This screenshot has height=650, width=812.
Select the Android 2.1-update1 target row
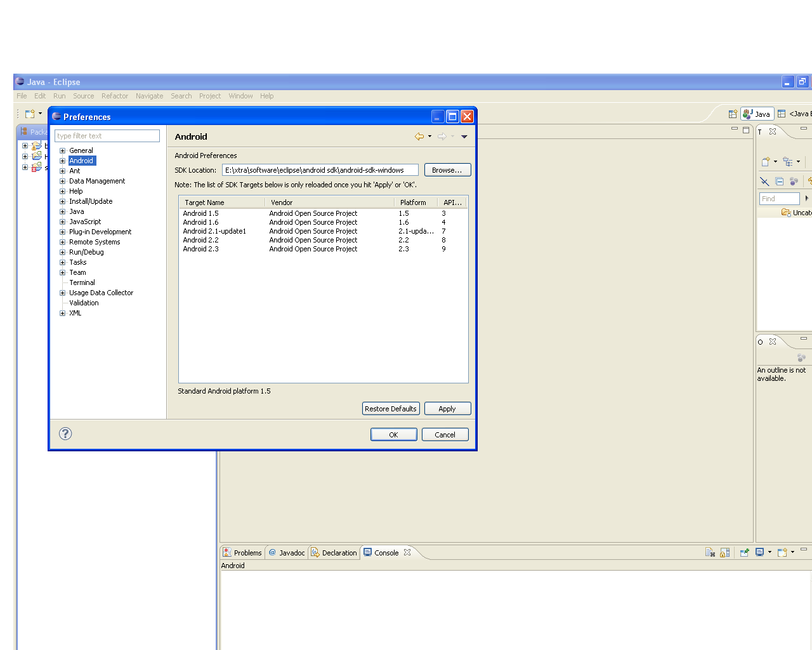(324, 231)
